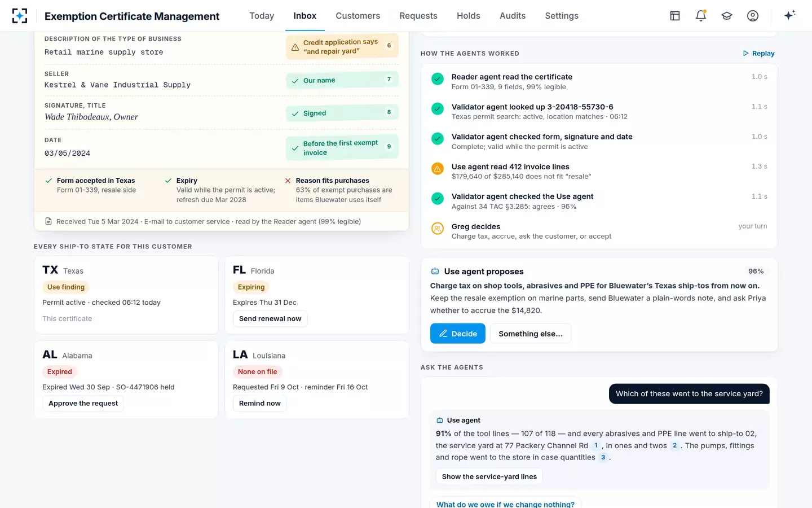812x508 pixels.
Task: Click Show the service-yard lines
Action: click(489, 477)
